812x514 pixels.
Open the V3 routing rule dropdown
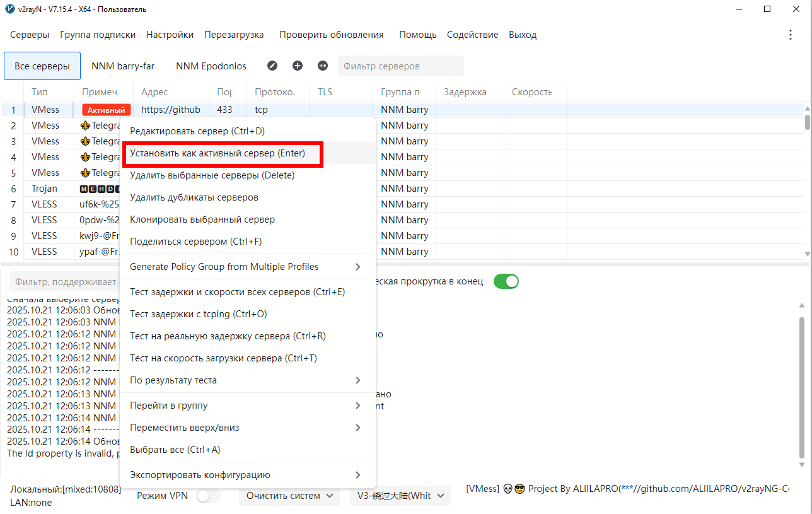[400, 496]
